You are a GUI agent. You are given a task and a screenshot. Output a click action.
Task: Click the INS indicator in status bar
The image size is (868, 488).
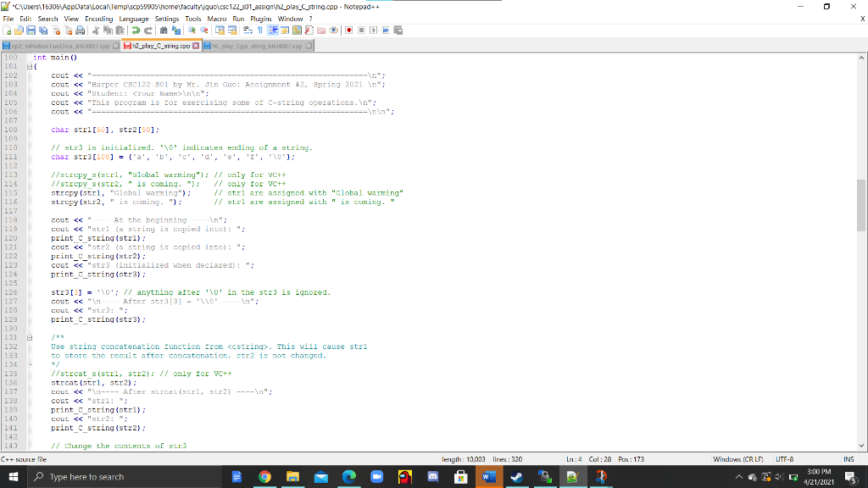(x=848, y=459)
